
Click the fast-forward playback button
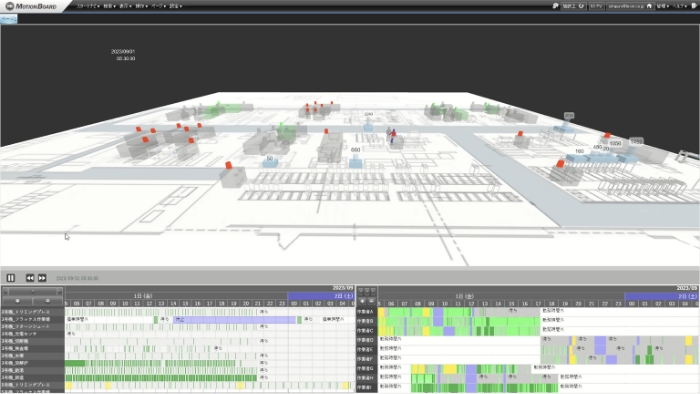tap(42, 278)
